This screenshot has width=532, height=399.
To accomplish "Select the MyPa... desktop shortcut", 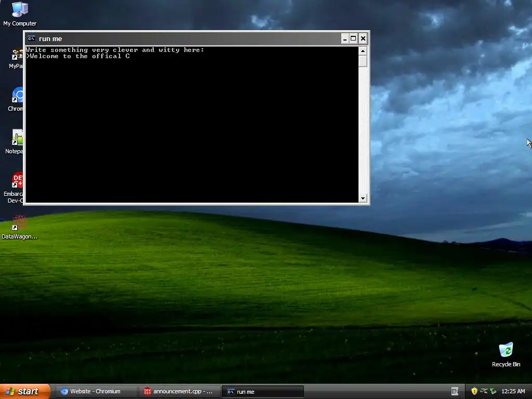I will tap(16, 58).
